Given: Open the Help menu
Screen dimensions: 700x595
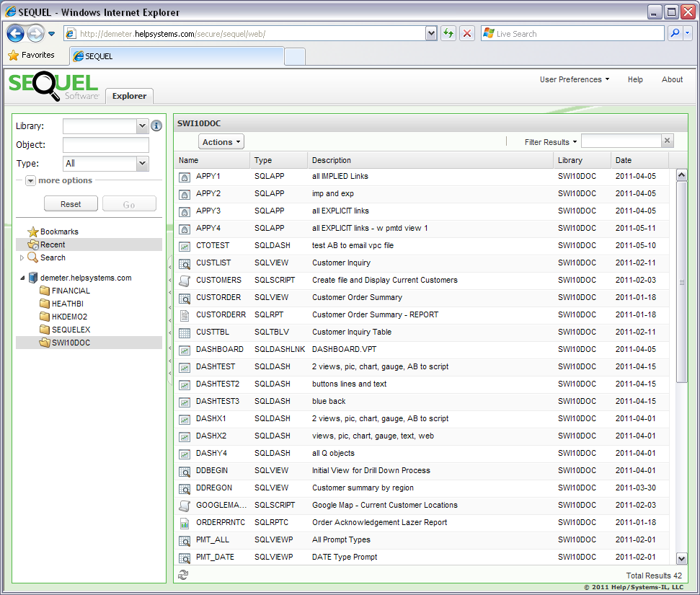Looking at the screenshot, I should coord(635,79).
